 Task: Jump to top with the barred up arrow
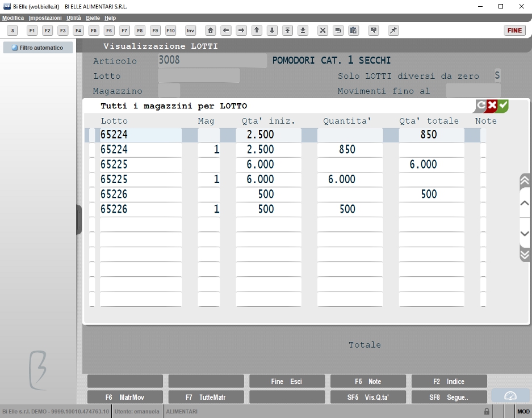[287, 31]
